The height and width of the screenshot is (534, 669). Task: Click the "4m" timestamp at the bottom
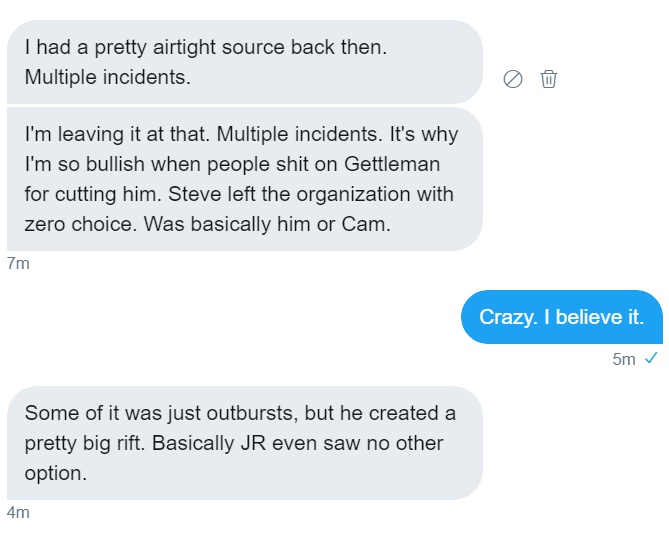(x=18, y=512)
